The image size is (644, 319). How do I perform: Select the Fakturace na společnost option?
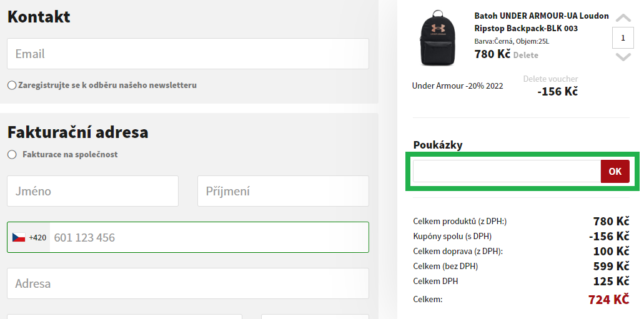pyautogui.click(x=12, y=154)
